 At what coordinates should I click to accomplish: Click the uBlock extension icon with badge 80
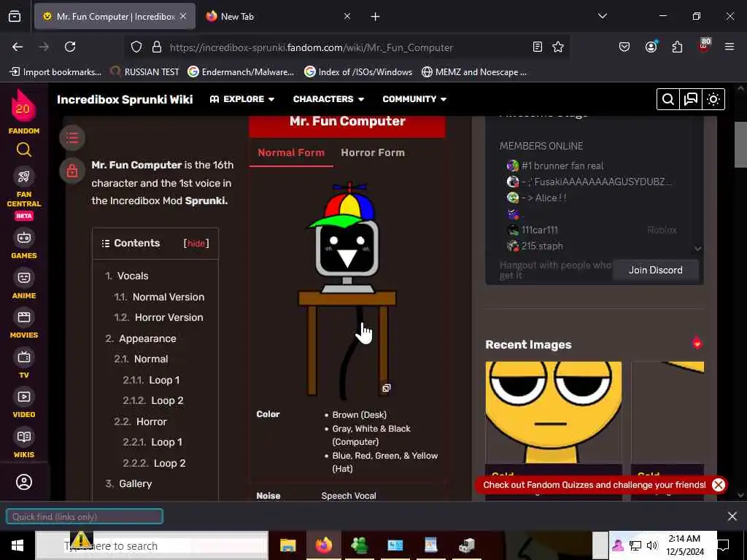[x=704, y=46]
